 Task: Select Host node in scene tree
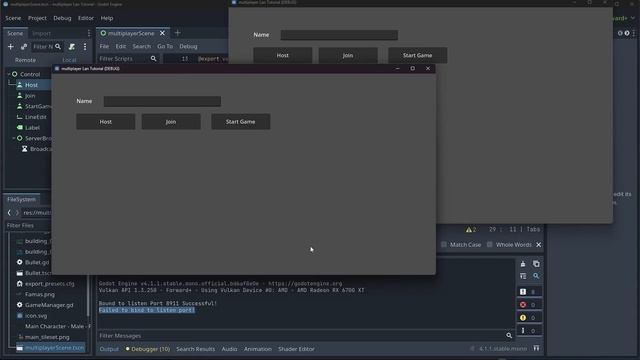[31, 85]
